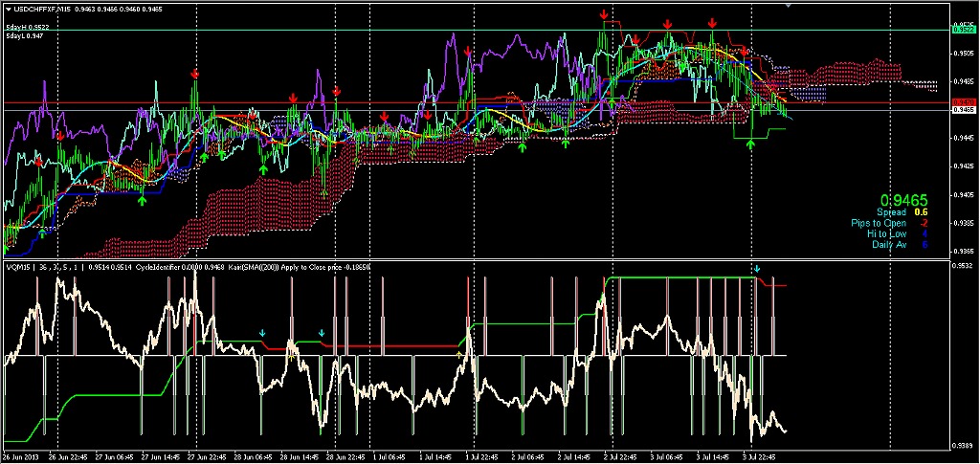Image resolution: width=980 pixels, height=464 pixels.
Task: Click the triangle beside the USDCHFFXF,M15 title
Action: 8,9
